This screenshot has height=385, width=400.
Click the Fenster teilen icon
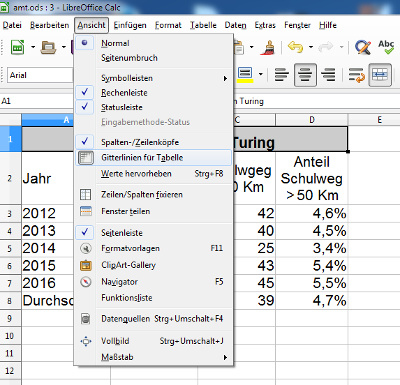86,211
